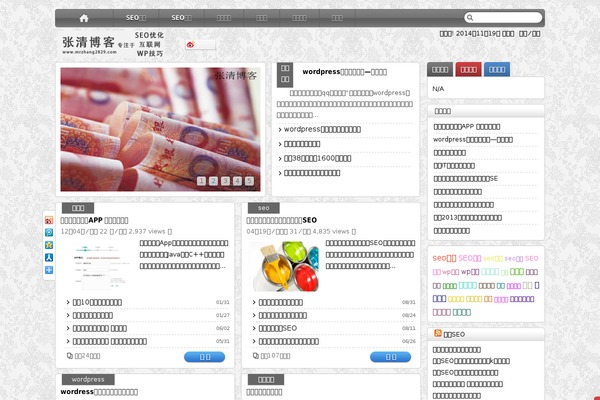600x400 pixels.
Task: Open the app form screenshot thumbnail
Action: 99,266
